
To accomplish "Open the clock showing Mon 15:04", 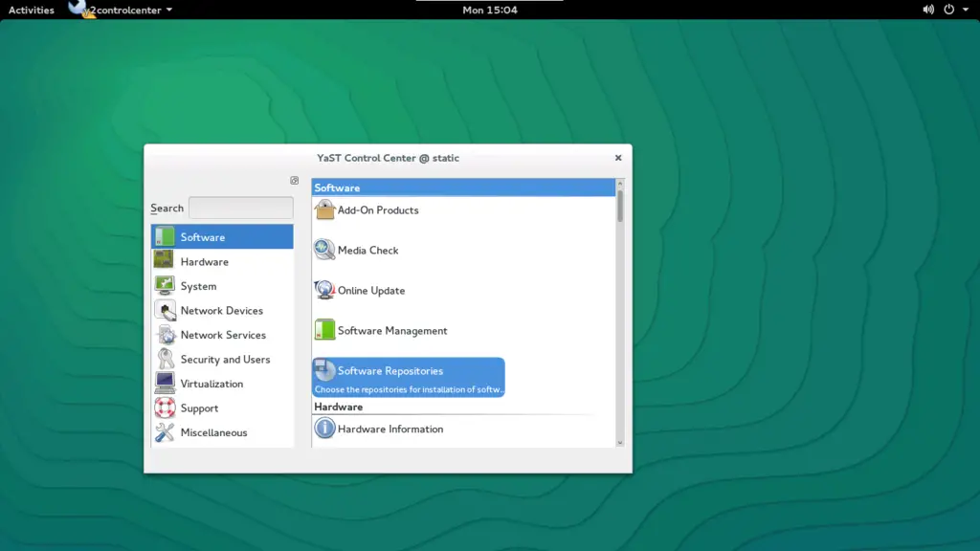I will pos(490,10).
